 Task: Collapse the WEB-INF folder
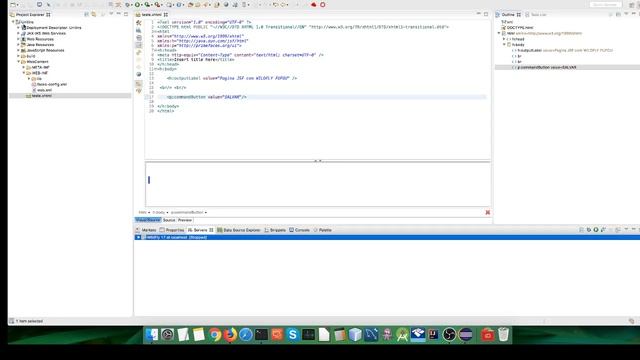pyautogui.click(x=24, y=73)
